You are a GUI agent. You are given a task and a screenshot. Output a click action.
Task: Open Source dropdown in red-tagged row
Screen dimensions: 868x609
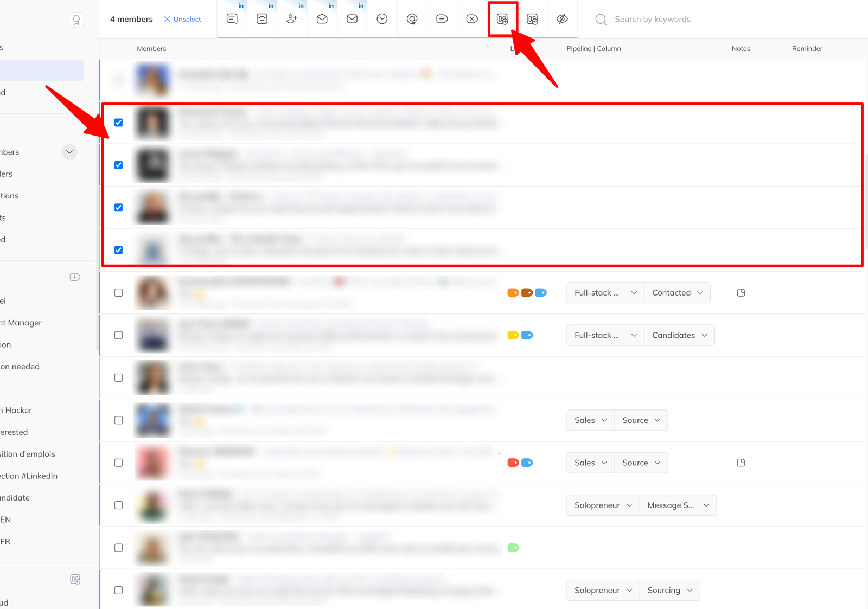(641, 463)
